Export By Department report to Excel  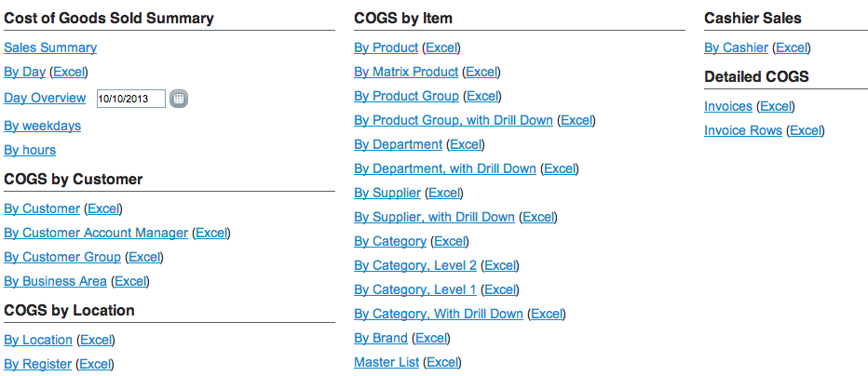pyautogui.click(x=466, y=145)
